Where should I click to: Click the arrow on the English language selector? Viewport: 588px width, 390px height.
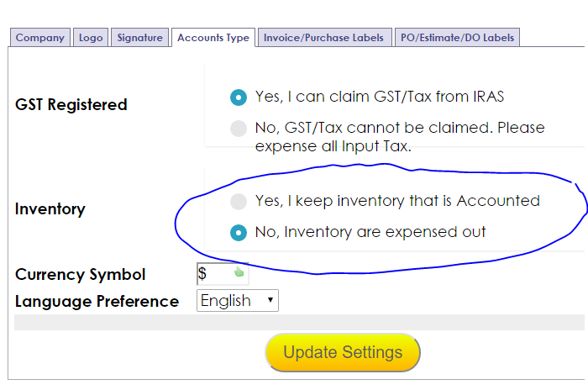[270, 300]
